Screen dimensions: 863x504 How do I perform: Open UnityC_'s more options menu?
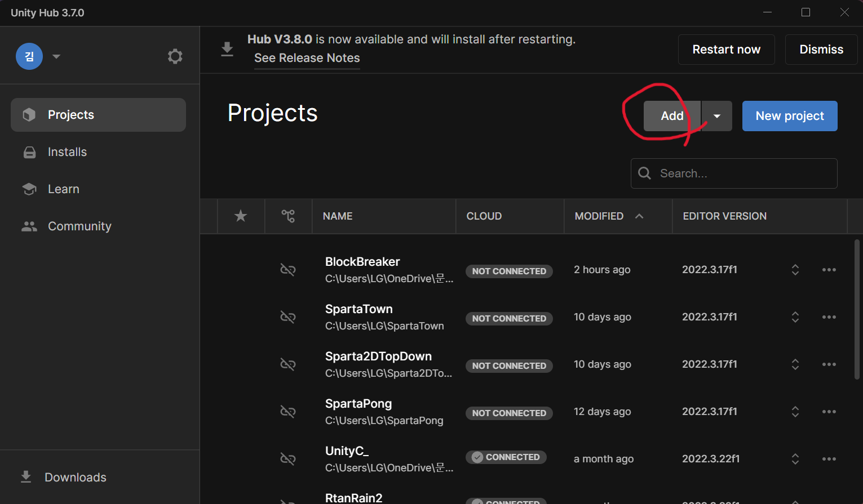point(829,459)
